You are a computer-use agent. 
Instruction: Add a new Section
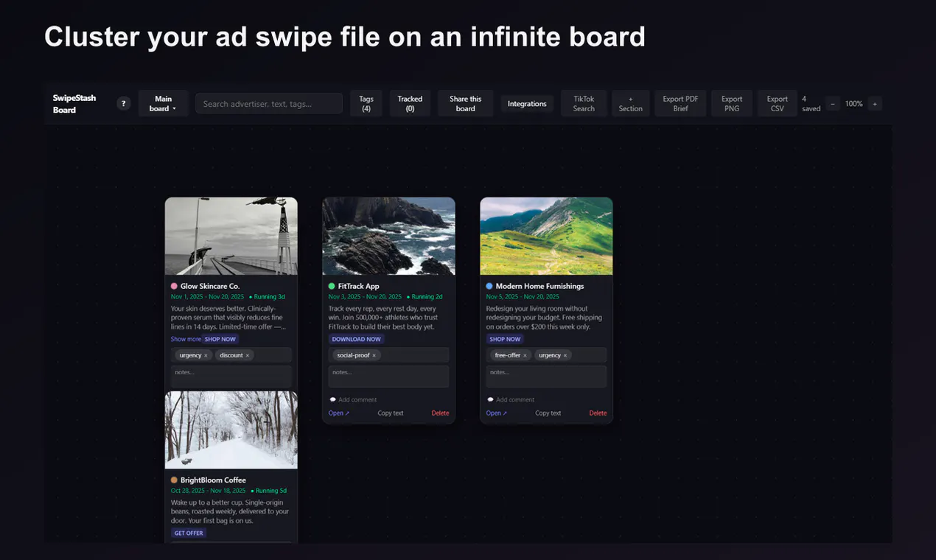point(630,104)
